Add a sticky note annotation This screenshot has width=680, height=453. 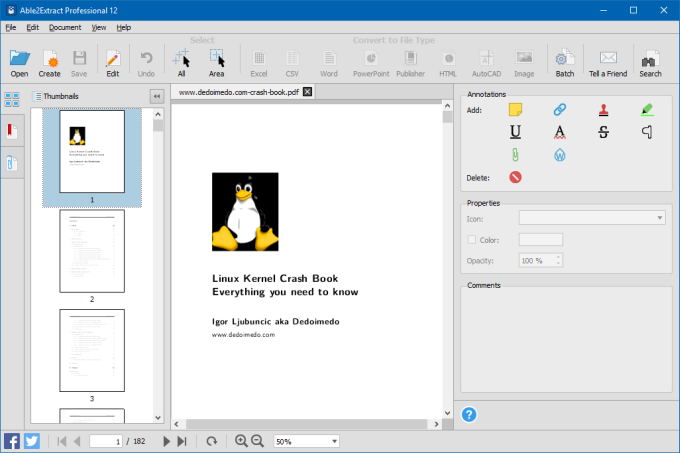[515, 110]
